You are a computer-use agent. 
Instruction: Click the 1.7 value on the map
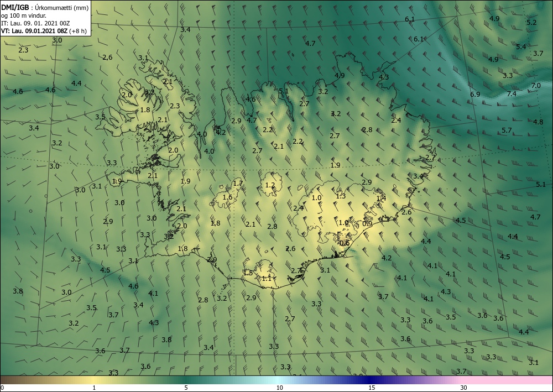(238, 184)
